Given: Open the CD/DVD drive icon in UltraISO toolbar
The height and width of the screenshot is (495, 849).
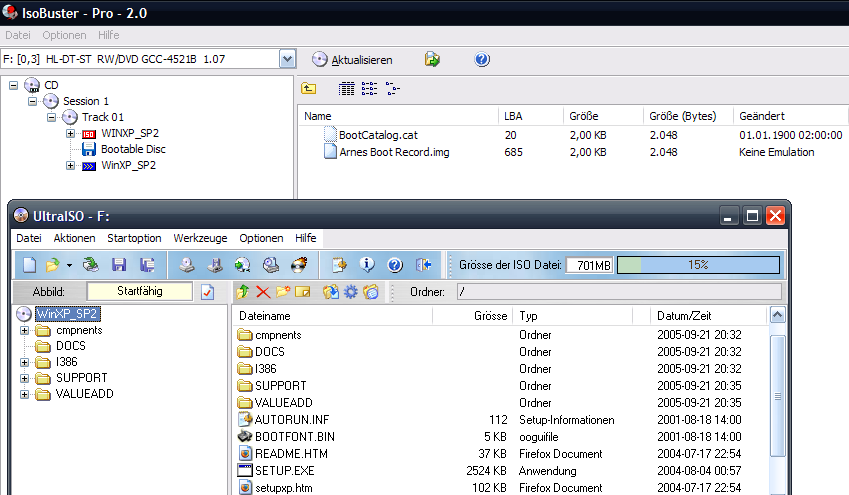Looking at the screenshot, I should (x=90, y=264).
